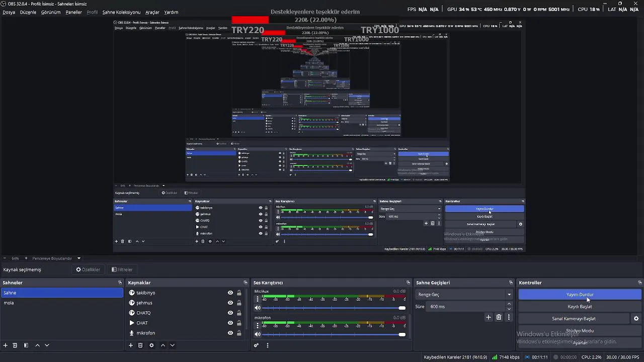This screenshot has height=362, width=644.
Task: Undock the Kontroller panel float icon
Action: (640, 283)
